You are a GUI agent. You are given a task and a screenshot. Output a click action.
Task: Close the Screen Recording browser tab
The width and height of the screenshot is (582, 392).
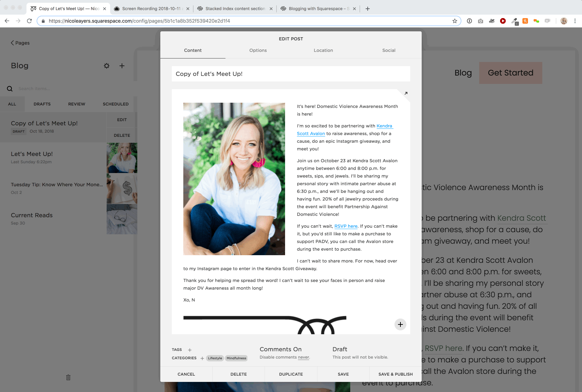188,9
